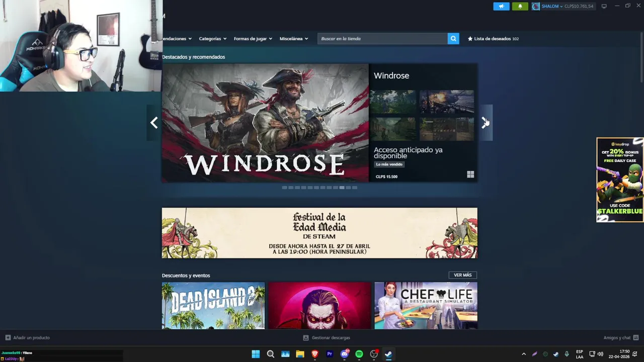The height and width of the screenshot is (362, 644).
Task: Open Gestionar descargas
Action: click(331, 338)
